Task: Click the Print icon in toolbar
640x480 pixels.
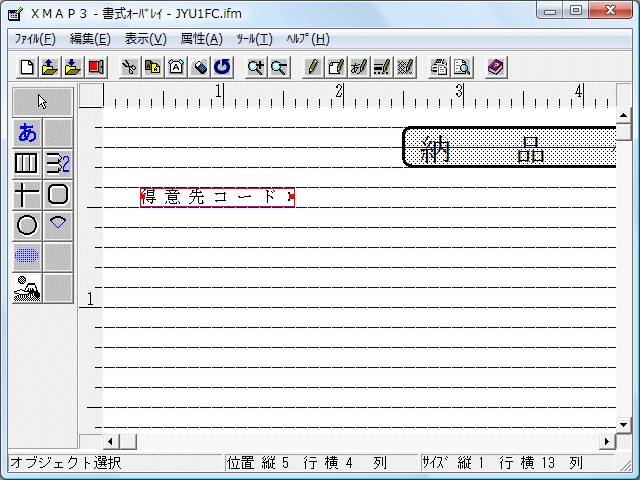Action: pos(439,67)
